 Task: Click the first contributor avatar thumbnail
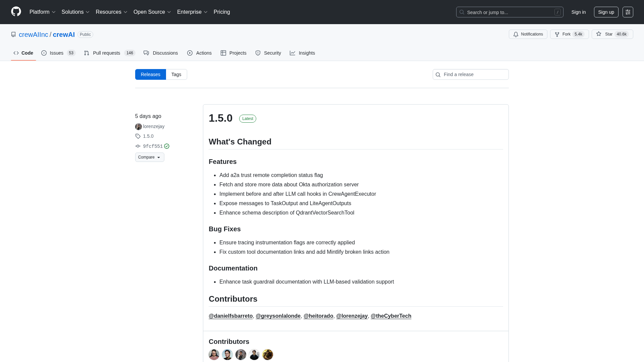pos(214,354)
